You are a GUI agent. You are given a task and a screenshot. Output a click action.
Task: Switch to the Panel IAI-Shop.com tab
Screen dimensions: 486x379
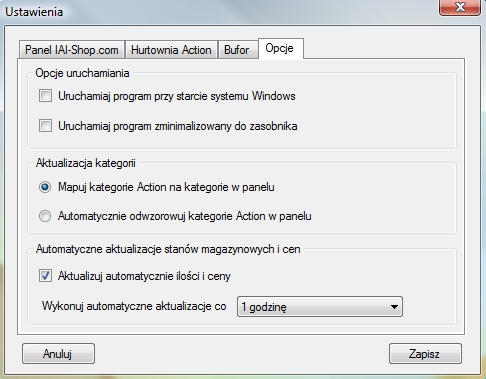pos(72,50)
